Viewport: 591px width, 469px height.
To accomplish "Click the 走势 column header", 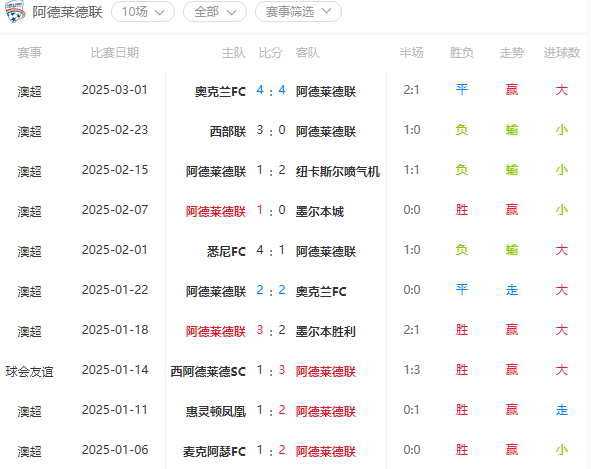I will (x=511, y=53).
